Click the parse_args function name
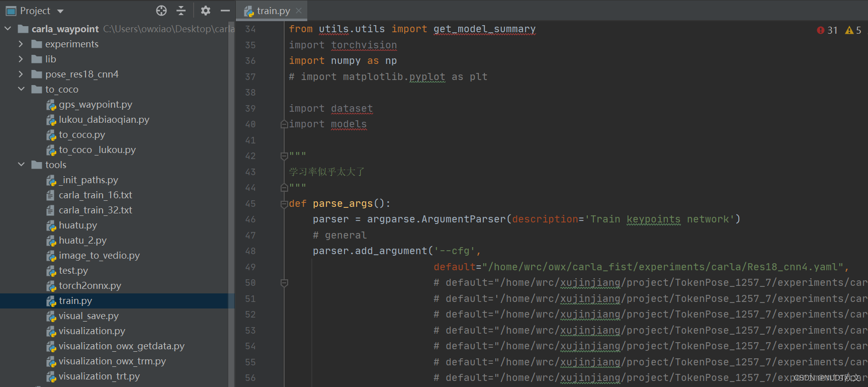The height and width of the screenshot is (387, 868). [x=343, y=204]
